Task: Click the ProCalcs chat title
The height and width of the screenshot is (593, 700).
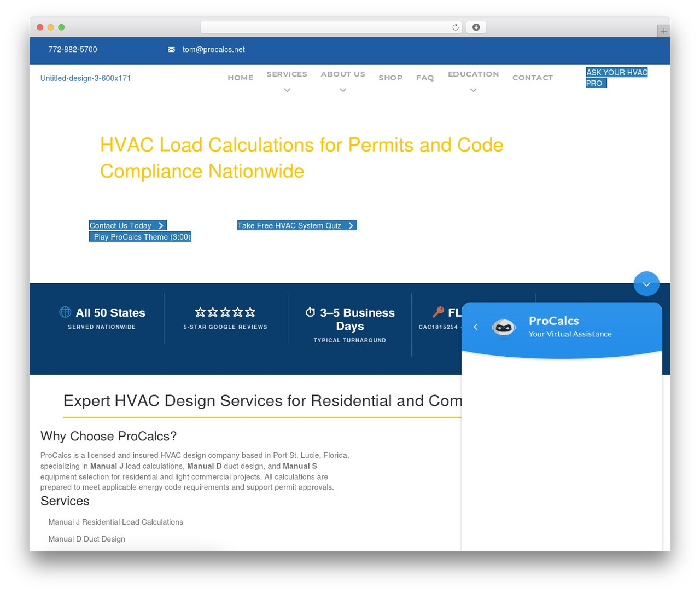Action: [x=554, y=321]
